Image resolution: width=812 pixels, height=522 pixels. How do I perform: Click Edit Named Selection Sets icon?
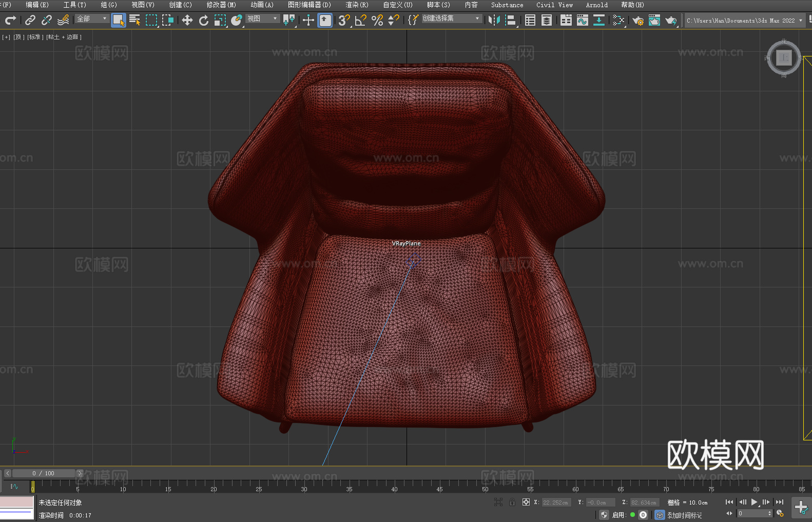click(x=413, y=20)
